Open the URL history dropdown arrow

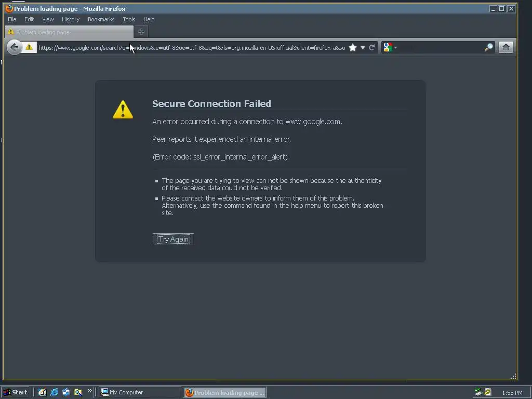(x=363, y=47)
